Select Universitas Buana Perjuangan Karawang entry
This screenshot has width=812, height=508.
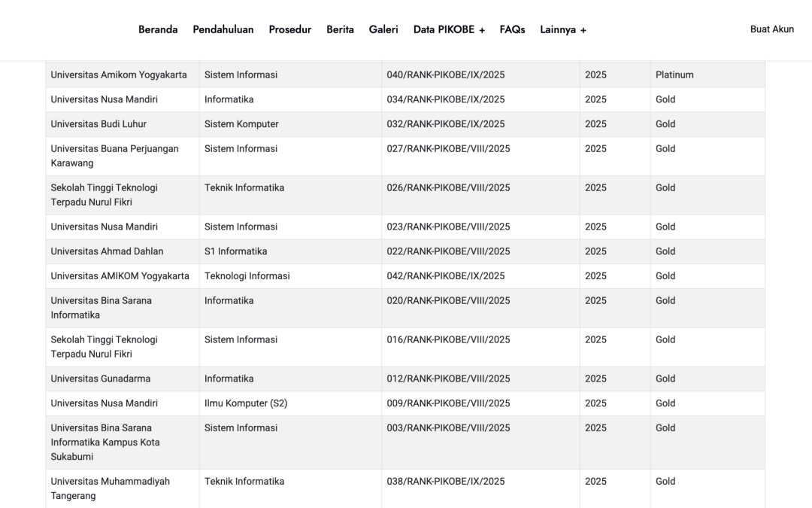pyautogui.click(x=114, y=156)
